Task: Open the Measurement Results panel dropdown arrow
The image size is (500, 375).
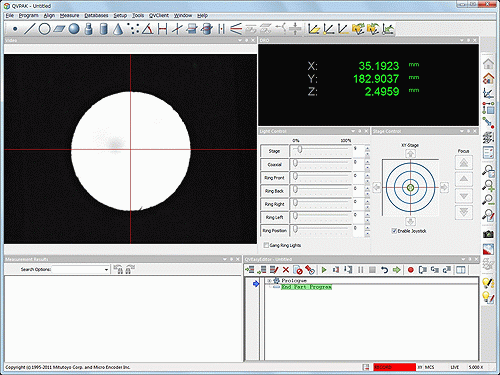Action: click(225, 259)
